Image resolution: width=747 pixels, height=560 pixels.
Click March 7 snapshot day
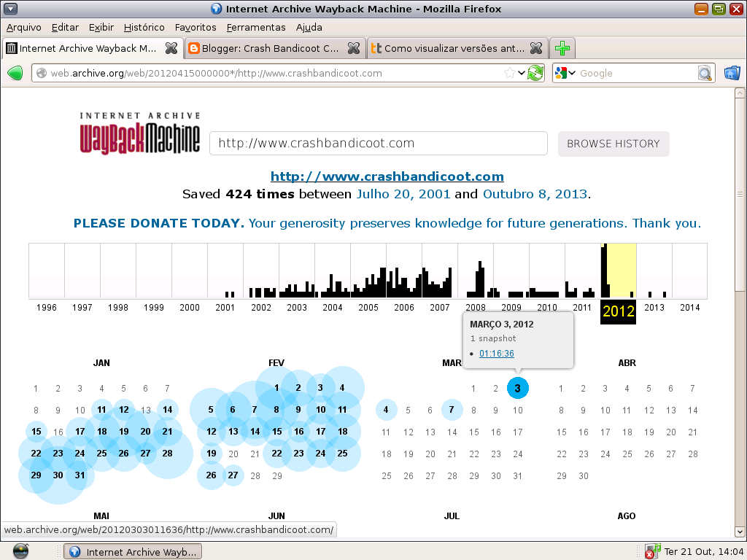click(x=452, y=410)
